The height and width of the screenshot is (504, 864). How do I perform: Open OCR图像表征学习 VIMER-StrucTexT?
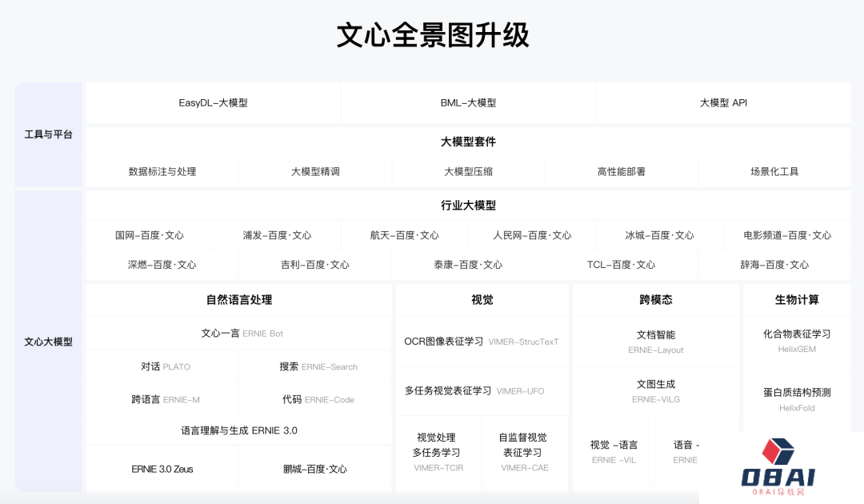click(482, 342)
